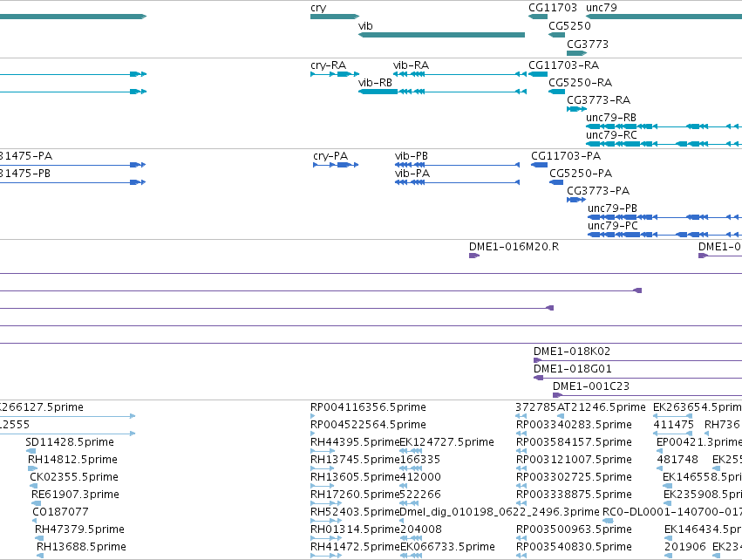This screenshot has width=742, height=560.
Task: Click the DME1-016M20.R clone label
Action: click(x=514, y=247)
